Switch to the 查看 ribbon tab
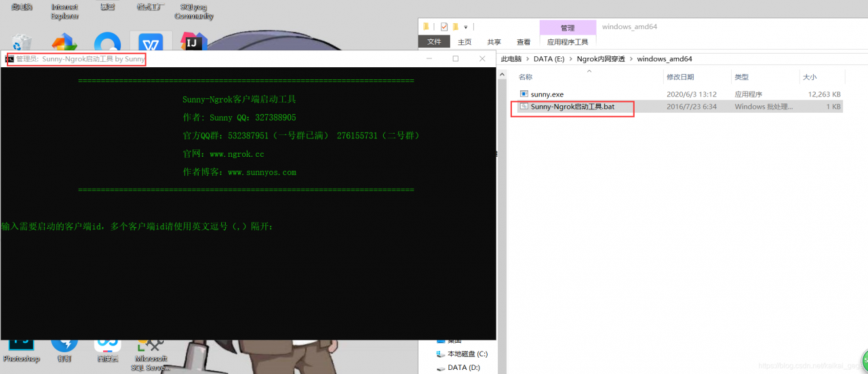The image size is (868, 374). coord(524,41)
